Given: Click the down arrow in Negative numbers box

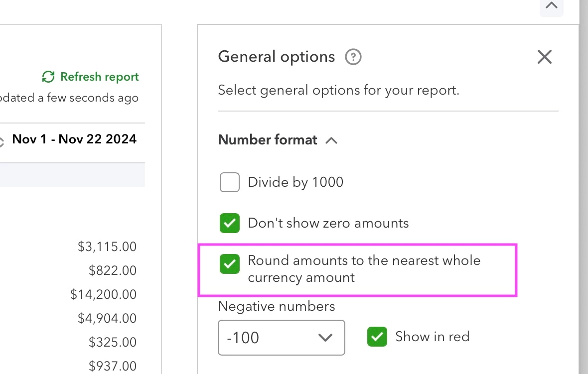Looking at the screenshot, I should [325, 338].
